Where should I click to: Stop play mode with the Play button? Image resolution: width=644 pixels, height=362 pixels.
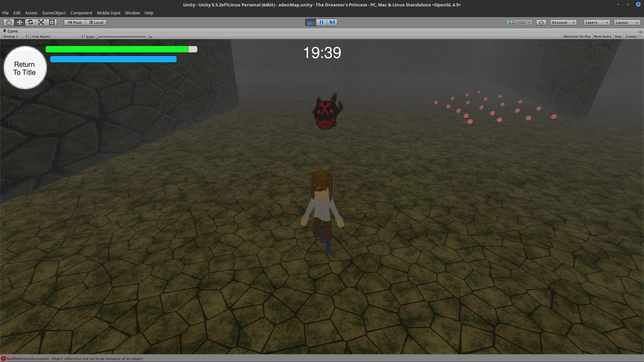pos(311,22)
